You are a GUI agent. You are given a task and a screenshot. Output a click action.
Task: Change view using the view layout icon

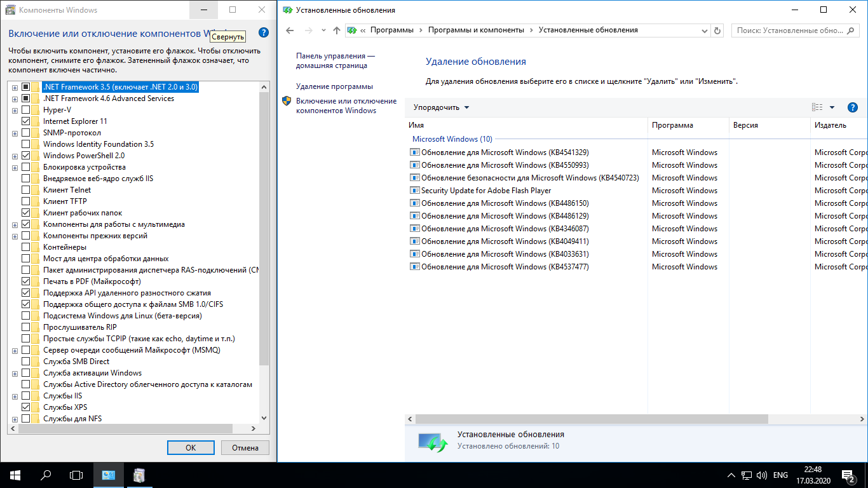(817, 107)
